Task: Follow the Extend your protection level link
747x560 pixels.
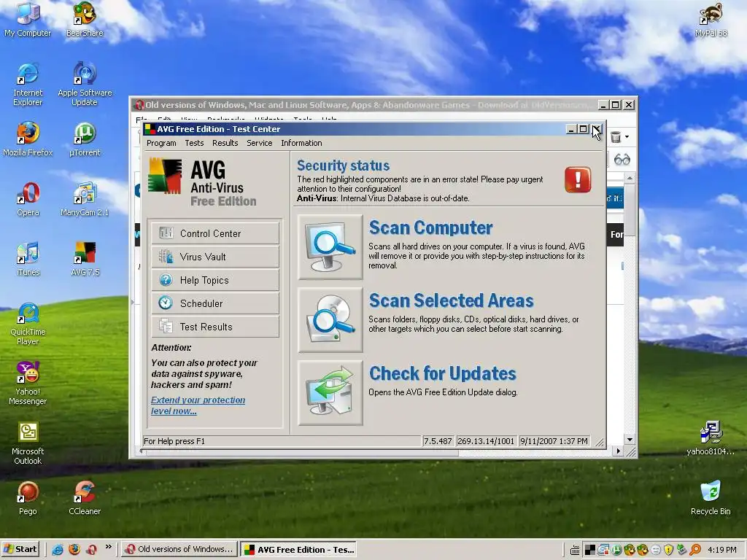Action: tap(198, 405)
